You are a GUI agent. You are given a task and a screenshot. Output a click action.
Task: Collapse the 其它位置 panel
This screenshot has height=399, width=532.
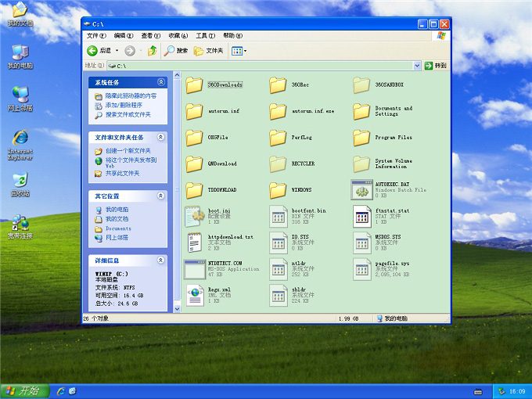(x=161, y=196)
